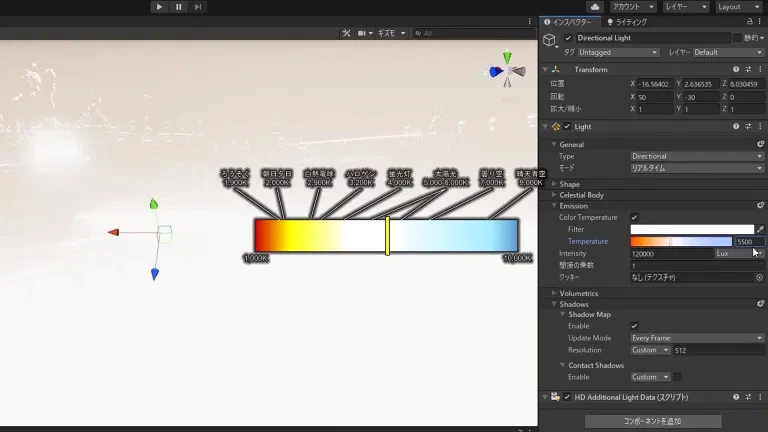768x432 pixels.
Task: Toggle the Inspector lock icon
Action: [749, 22]
